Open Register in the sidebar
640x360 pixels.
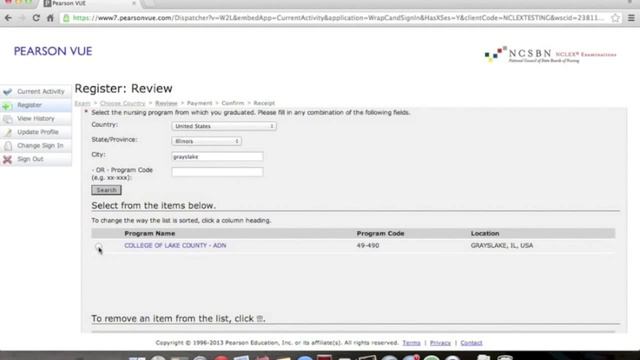[29, 105]
